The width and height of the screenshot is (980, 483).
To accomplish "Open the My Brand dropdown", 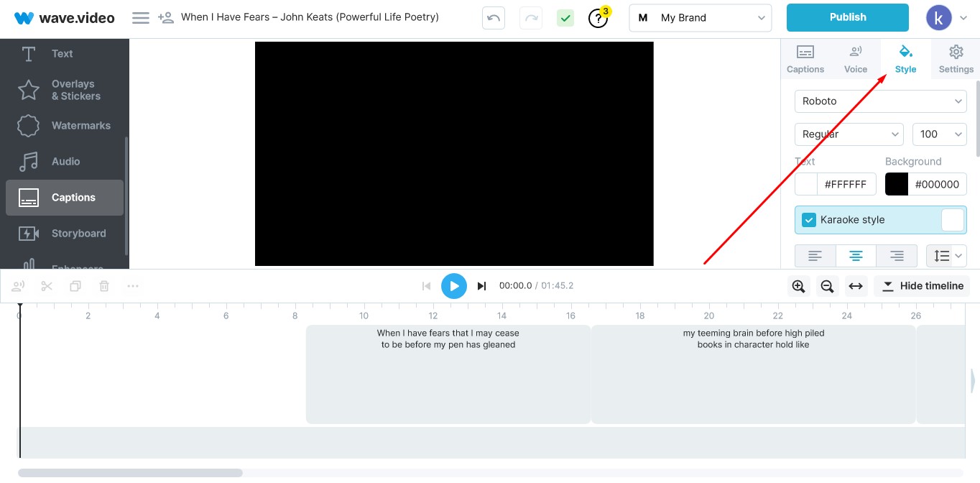I will click(701, 18).
